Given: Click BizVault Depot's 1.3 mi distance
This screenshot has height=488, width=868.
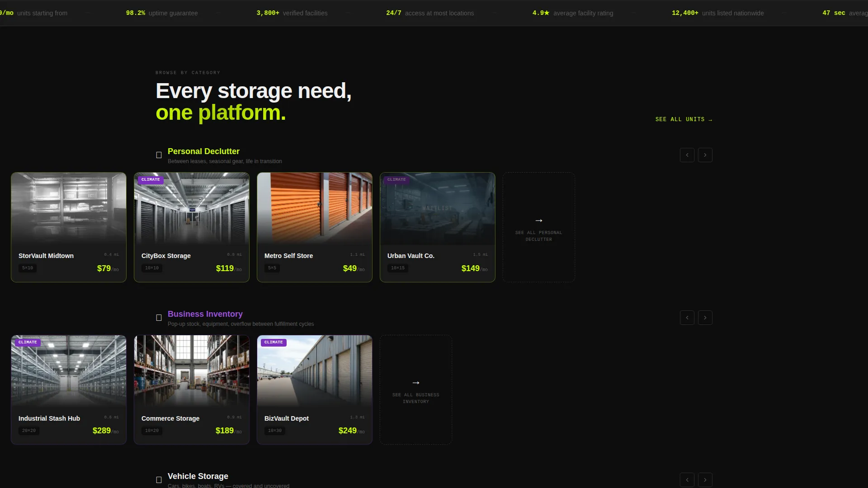Looking at the screenshot, I should tap(357, 417).
